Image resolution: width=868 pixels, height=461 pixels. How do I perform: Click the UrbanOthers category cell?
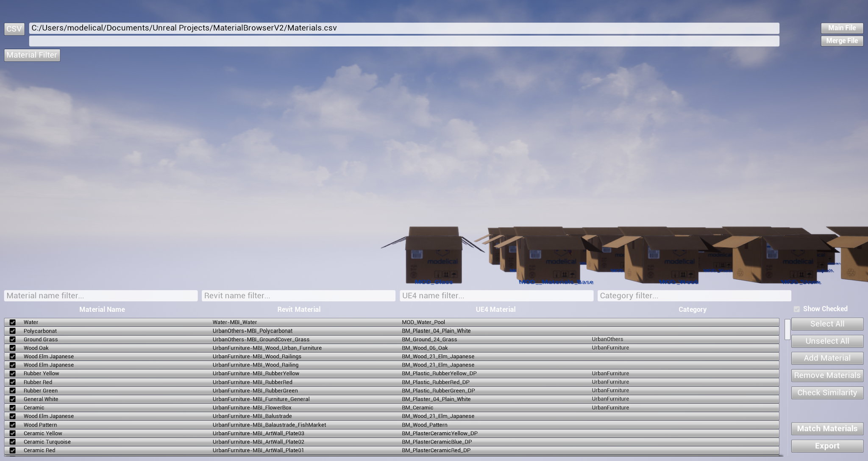tap(607, 339)
